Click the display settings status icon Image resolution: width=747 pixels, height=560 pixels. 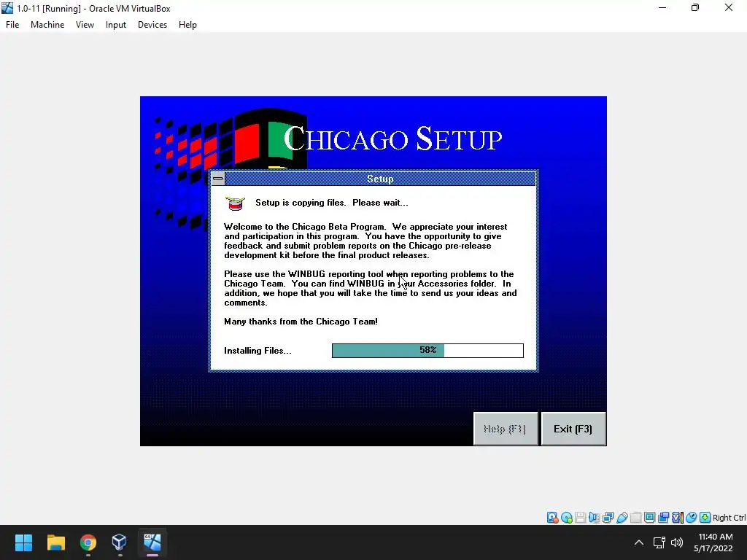coord(649,518)
